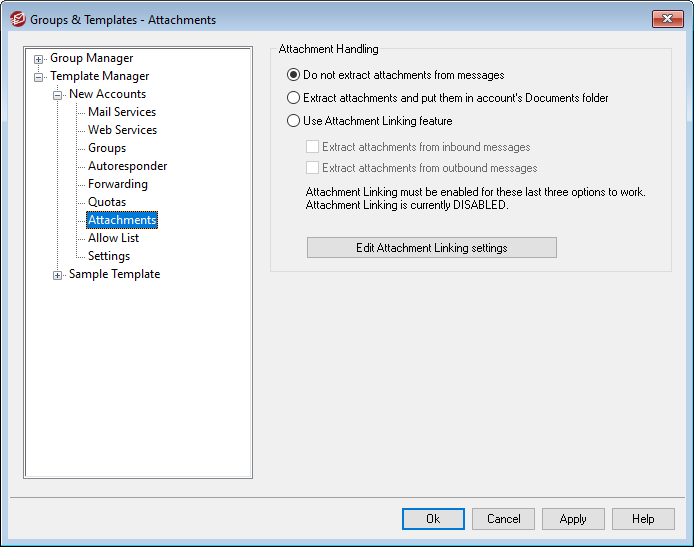Viewport: 694px width, 547px height.
Task: Select the Autoresponder tree item
Action: pyautogui.click(x=127, y=166)
